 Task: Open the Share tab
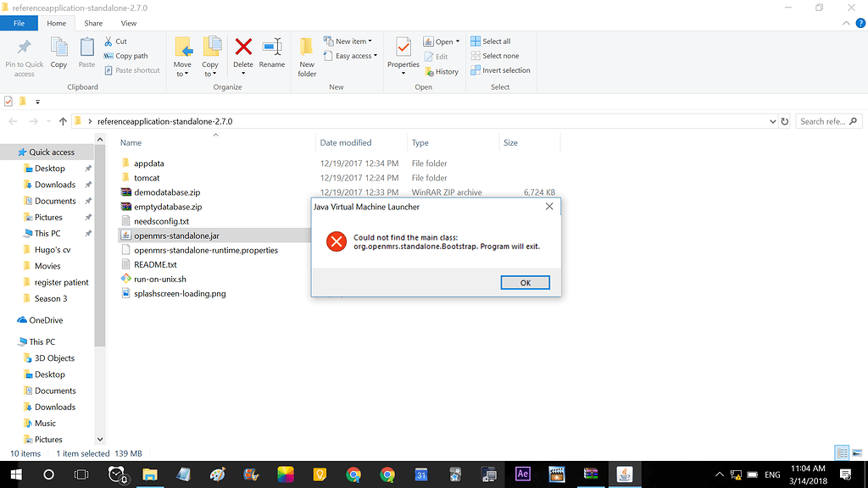pyautogui.click(x=93, y=23)
